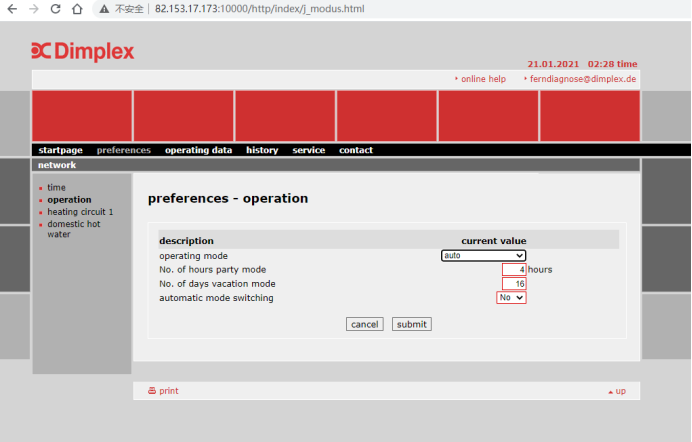Open the operating mode dropdown
Screen dimensions: 692x442
(483, 255)
